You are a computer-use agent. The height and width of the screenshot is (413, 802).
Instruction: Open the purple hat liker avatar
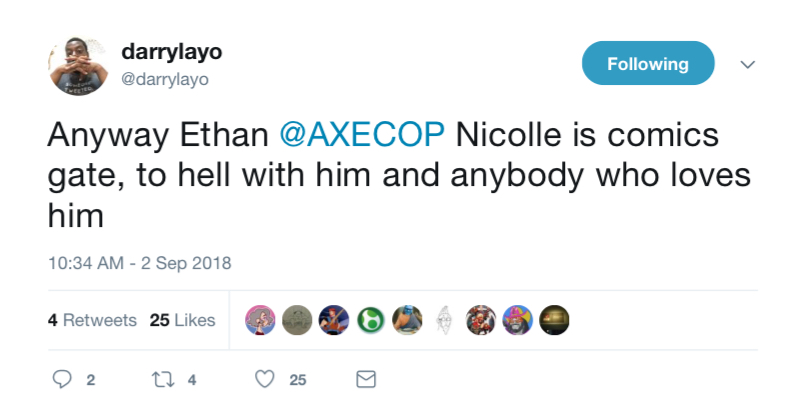[518, 320]
